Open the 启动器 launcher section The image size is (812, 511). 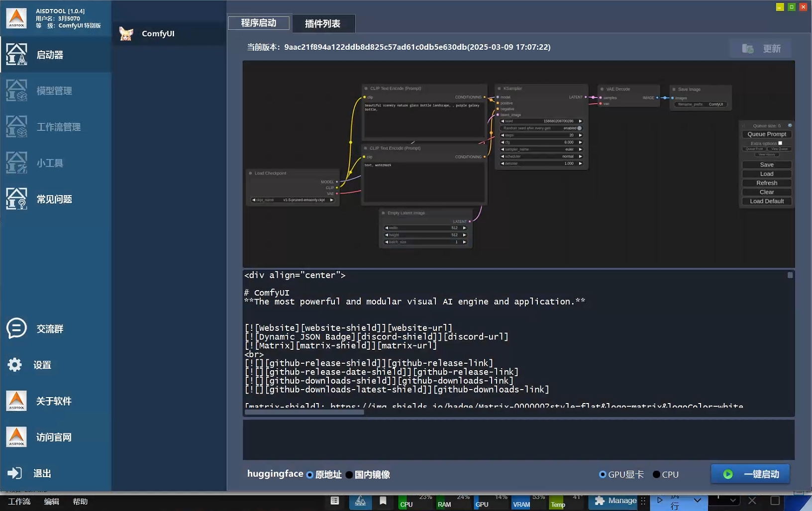pyautogui.click(x=56, y=55)
